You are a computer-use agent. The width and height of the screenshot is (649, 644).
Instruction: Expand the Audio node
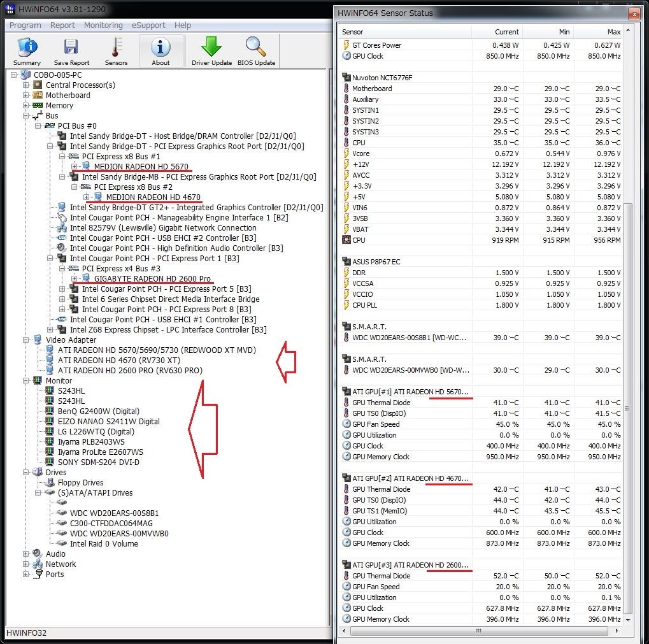(x=25, y=554)
